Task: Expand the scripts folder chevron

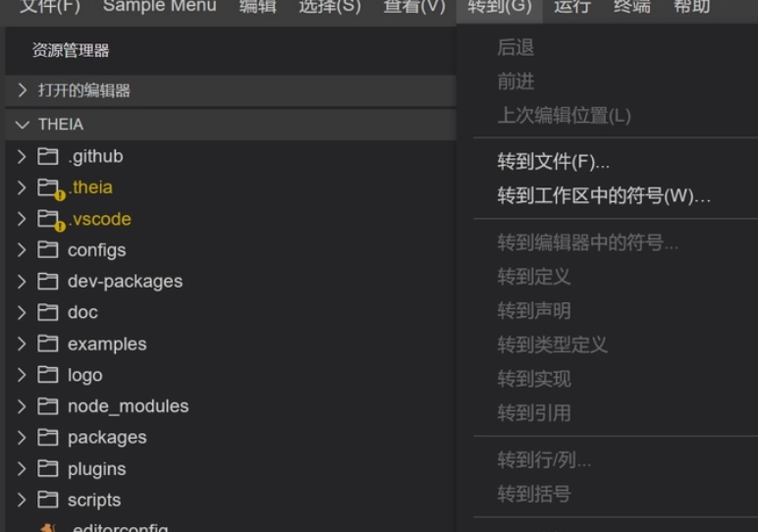Action: [22, 500]
